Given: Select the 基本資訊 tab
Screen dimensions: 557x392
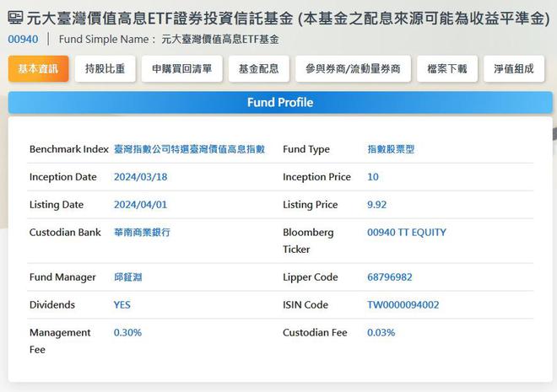Looking at the screenshot, I should [x=38, y=69].
